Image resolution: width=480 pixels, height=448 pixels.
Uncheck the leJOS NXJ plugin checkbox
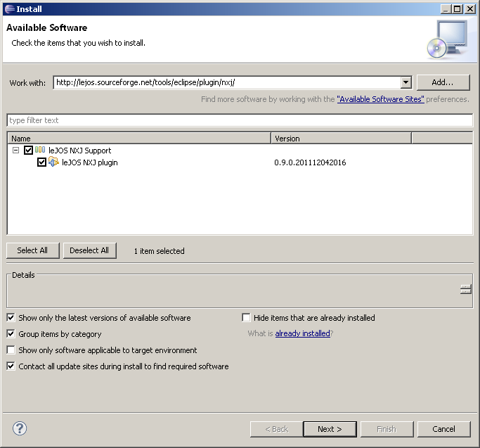point(41,162)
